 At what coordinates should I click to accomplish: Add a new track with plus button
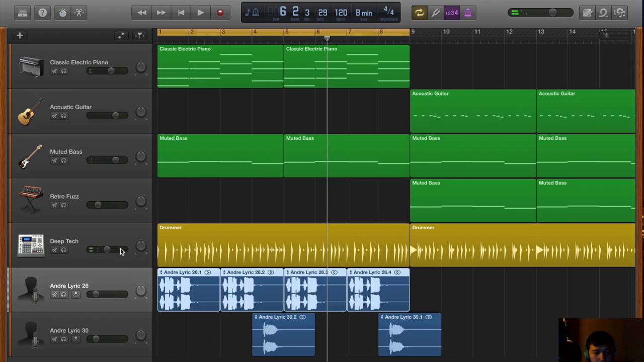pos(20,35)
